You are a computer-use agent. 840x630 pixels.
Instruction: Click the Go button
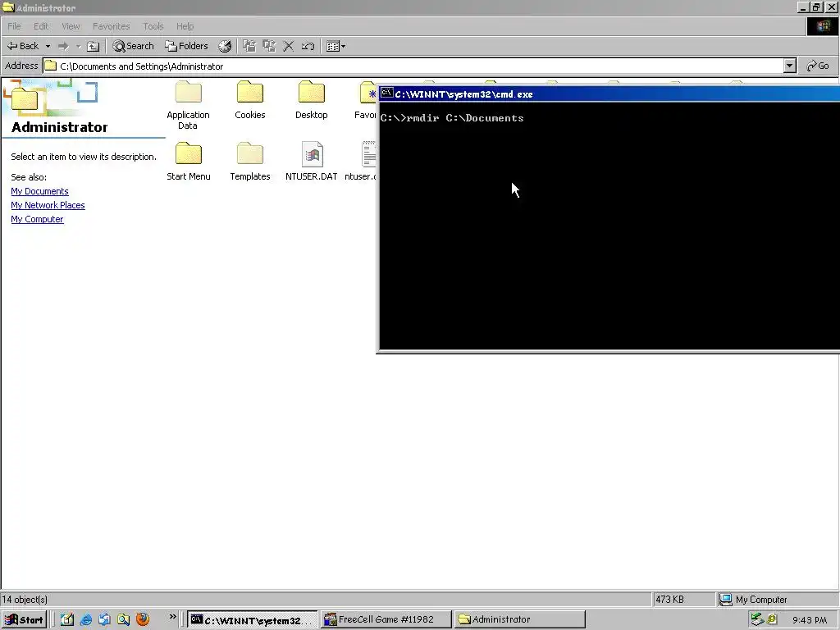click(818, 66)
